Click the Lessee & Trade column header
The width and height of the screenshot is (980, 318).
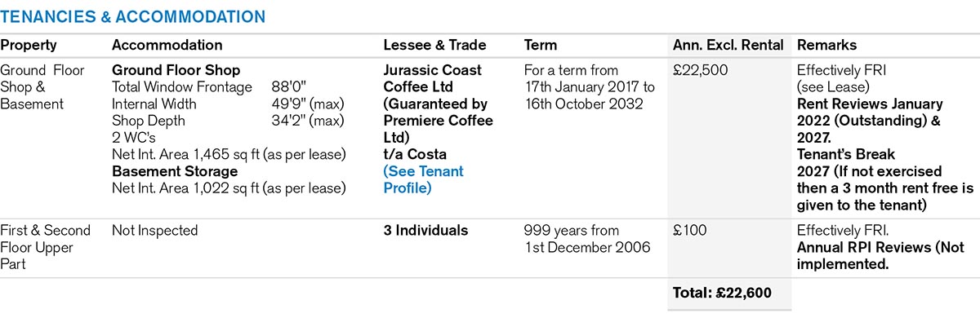(434, 46)
